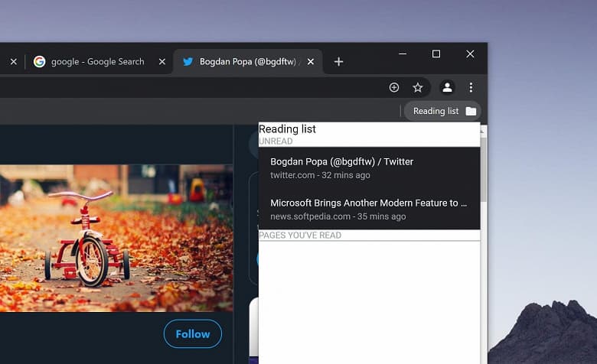Close the google - Google Search tab
597x364 pixels.
point(161,62)
